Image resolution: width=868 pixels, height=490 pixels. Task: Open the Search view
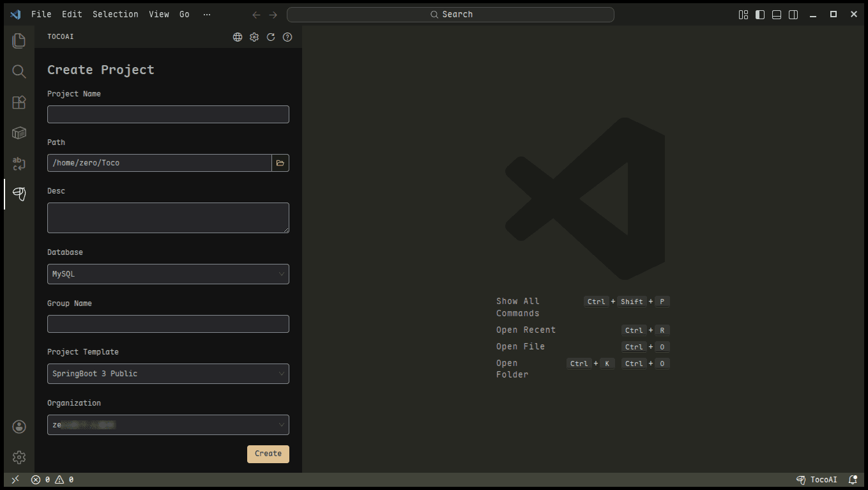pos(19,71)
